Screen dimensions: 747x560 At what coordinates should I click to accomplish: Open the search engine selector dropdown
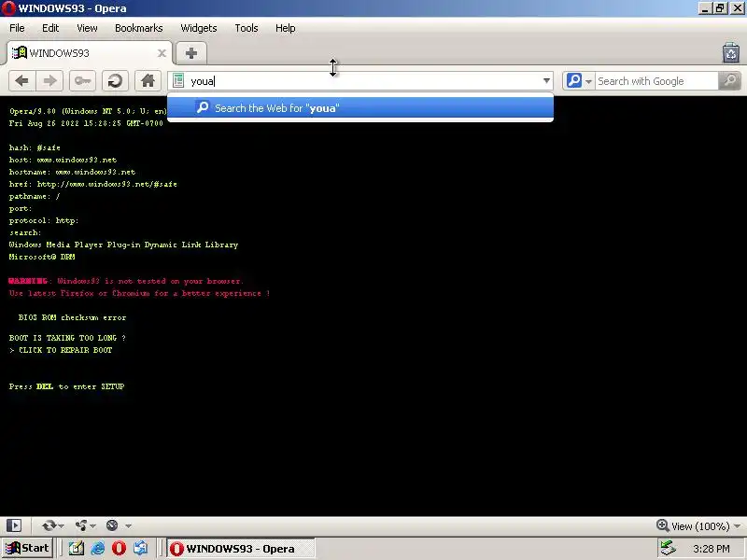point(579,81)
